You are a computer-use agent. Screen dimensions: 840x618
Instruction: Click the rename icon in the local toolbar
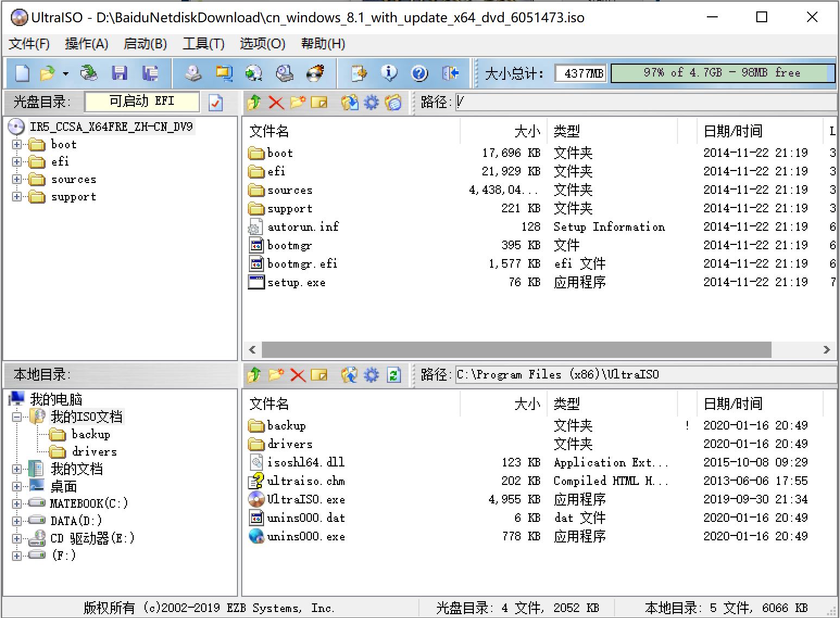pyautogui.click(x=319, y=375)
